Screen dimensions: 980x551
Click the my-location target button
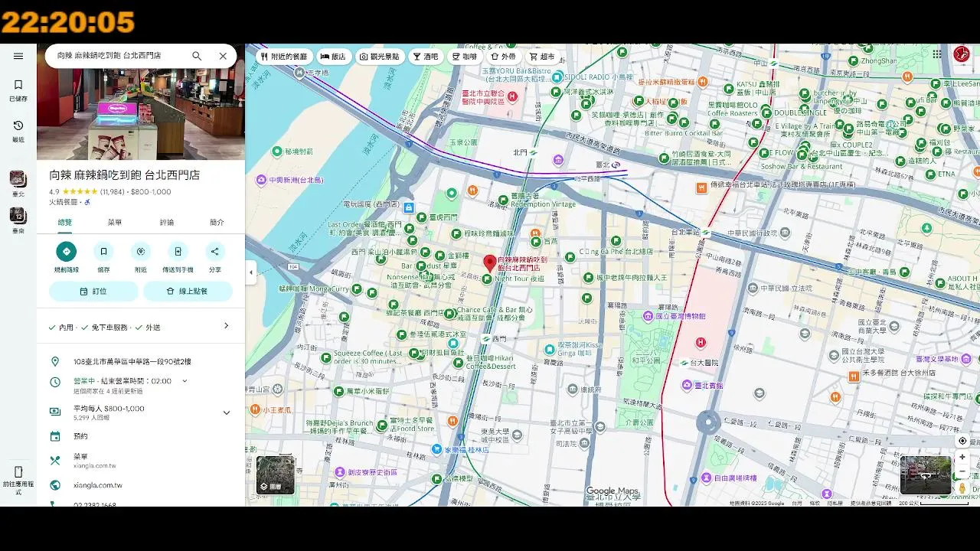[962, 441]
